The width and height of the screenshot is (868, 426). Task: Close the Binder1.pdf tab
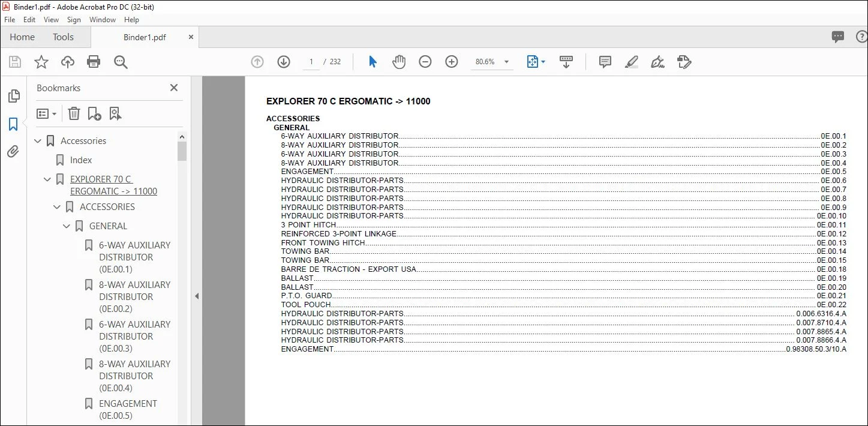point(191,37)
